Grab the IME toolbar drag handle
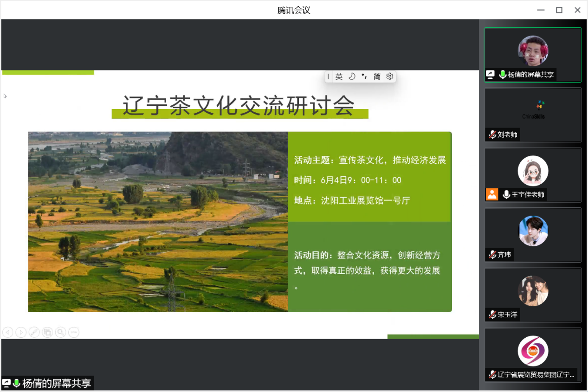This screenshot has width=588, height=392. 329,77
